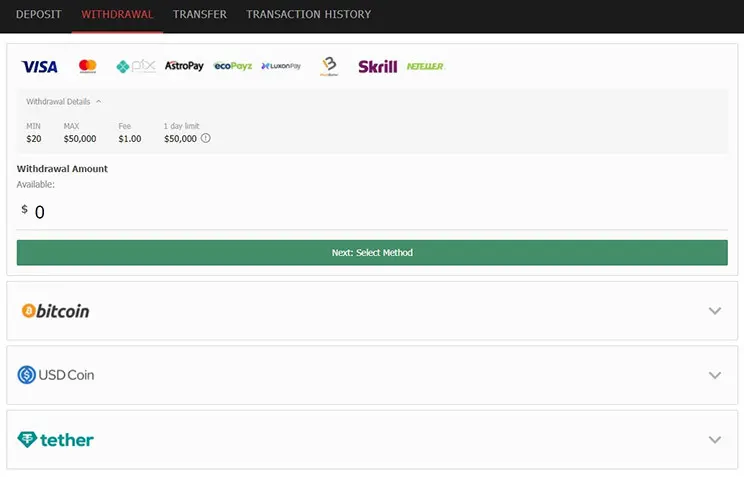744x477 pixels.
Task: Select the MuchBetter payment icon
Action: (329, 67)
